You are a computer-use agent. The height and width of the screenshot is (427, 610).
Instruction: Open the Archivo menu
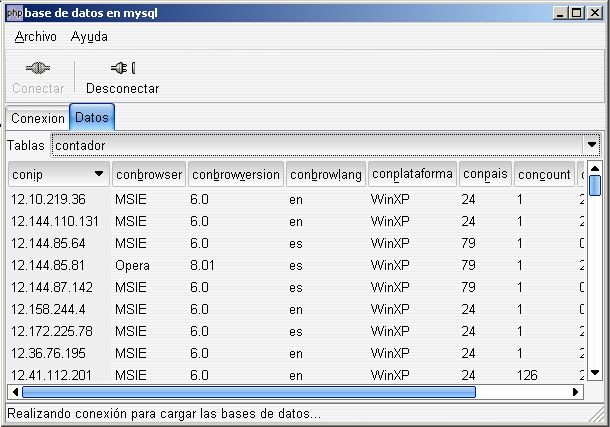pos(36,36)
